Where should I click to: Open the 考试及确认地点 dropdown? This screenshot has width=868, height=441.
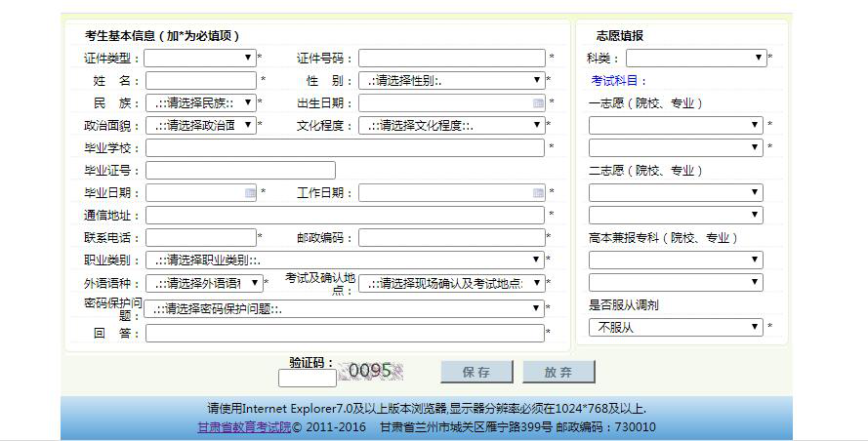click(452, 283)
